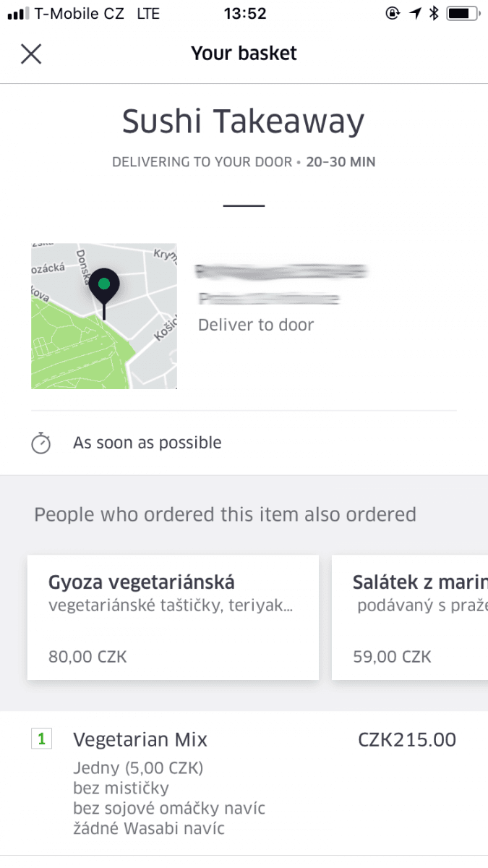This screenshot has height=868, width=488.
Task: Tap the location arrow icon in status bar
Action: (416, 12)
